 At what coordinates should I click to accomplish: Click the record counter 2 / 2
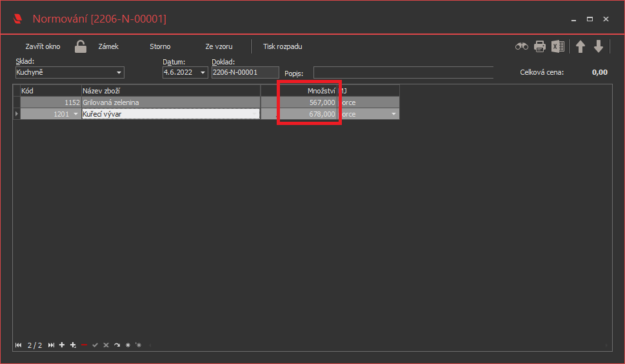tap(35, 345)
